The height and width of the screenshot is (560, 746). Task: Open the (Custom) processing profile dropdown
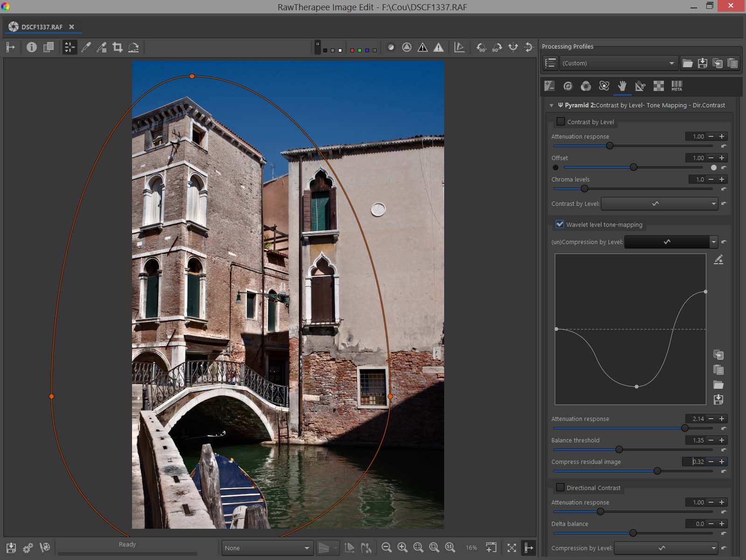click(618, 63)
